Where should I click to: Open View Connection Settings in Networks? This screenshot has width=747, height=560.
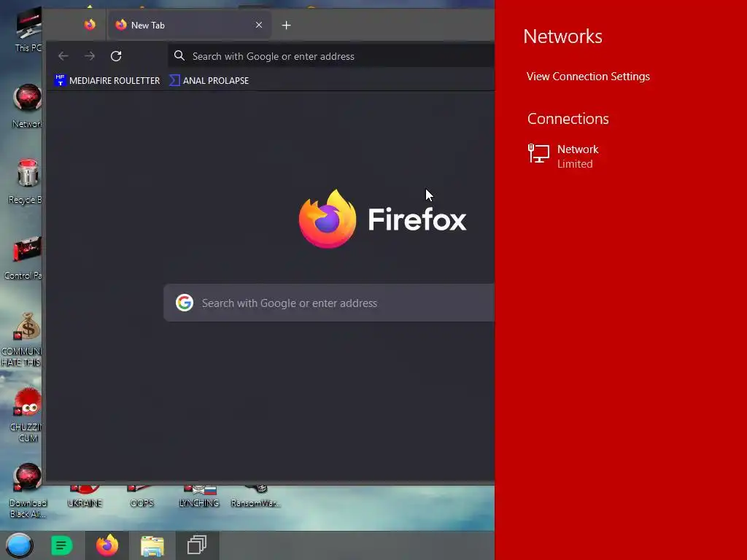point(588,76)
